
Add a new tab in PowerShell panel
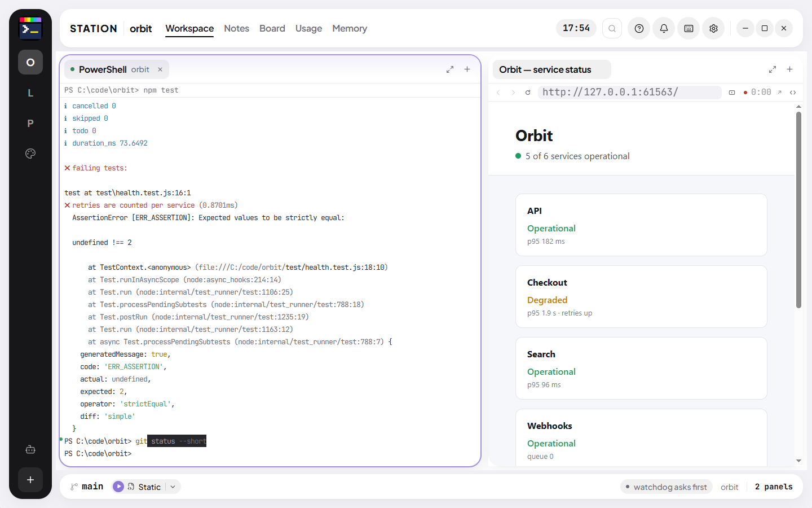pyautogui.click(x=467, y=69)
